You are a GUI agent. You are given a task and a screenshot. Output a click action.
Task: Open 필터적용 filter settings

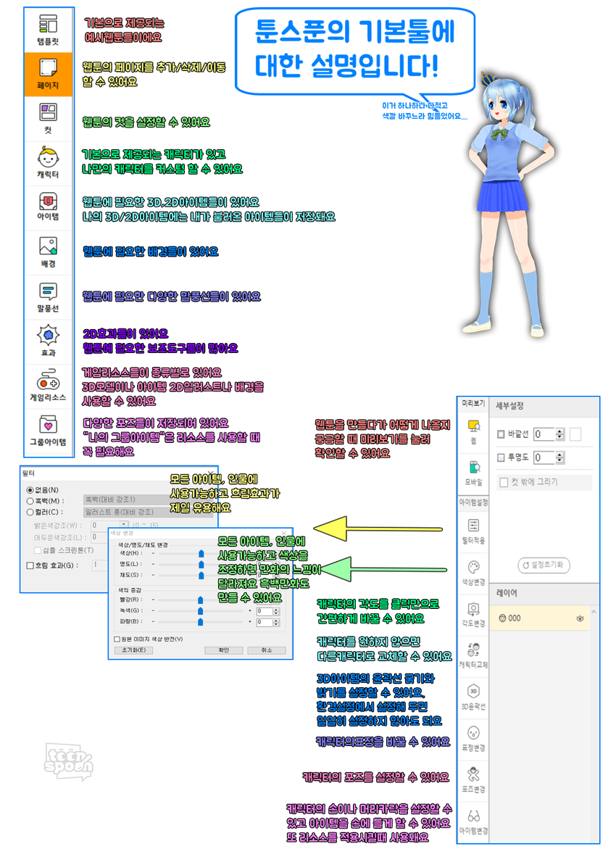tap(474, 531)
